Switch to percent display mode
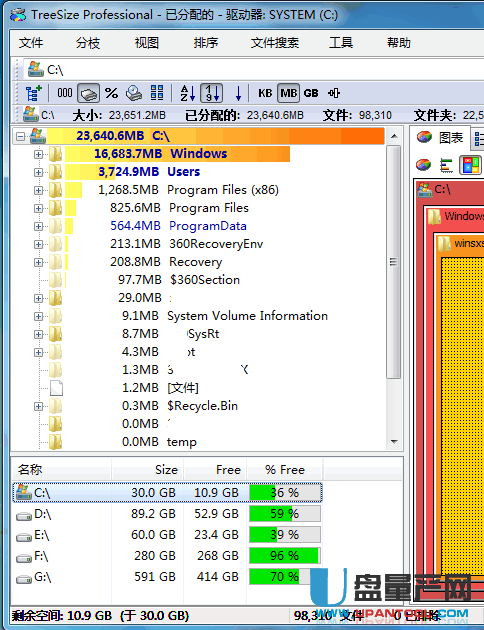 (x=111, y=93)
